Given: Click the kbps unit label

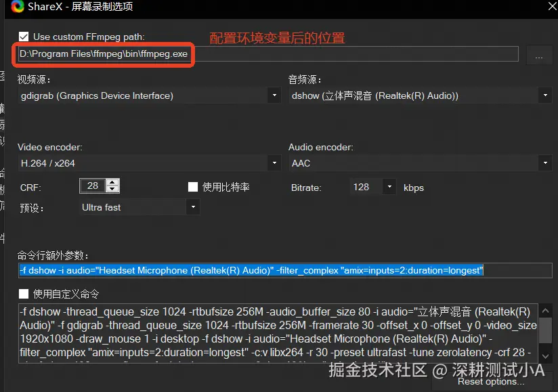Looking at the screenshot, I should [414, 188].
